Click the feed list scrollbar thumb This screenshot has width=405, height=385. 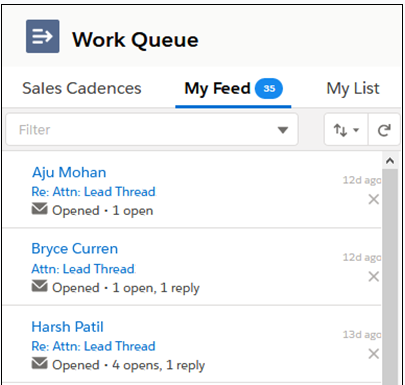390,277
